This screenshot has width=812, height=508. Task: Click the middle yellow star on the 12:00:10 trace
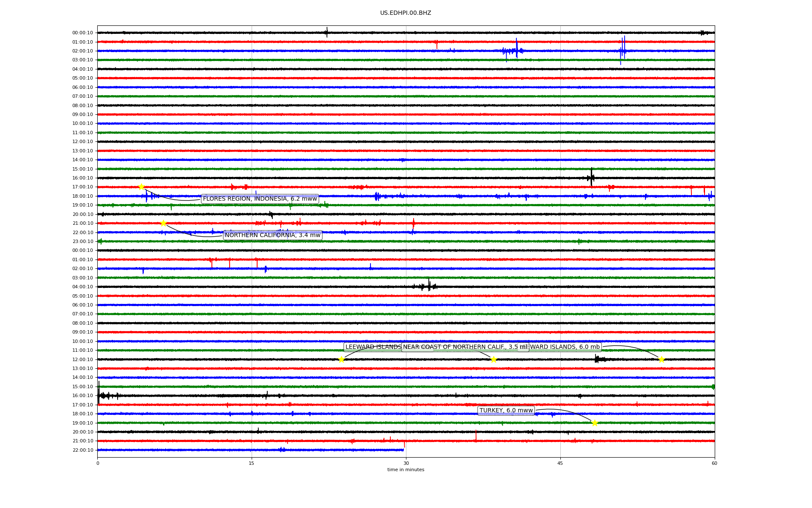click(494, 359)
